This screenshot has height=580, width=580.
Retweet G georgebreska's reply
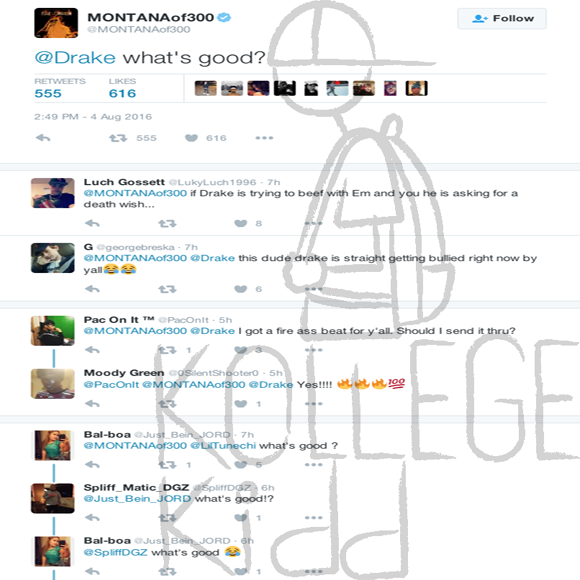point(167,289)
